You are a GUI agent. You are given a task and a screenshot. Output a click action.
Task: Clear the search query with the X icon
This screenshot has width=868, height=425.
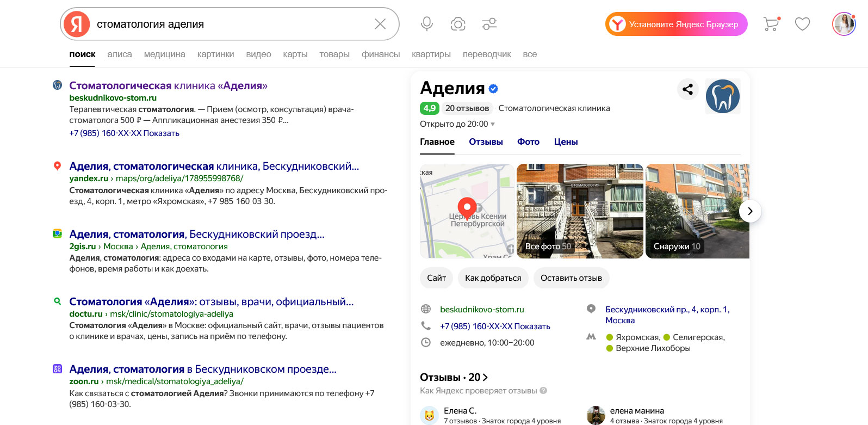point(380,24)
